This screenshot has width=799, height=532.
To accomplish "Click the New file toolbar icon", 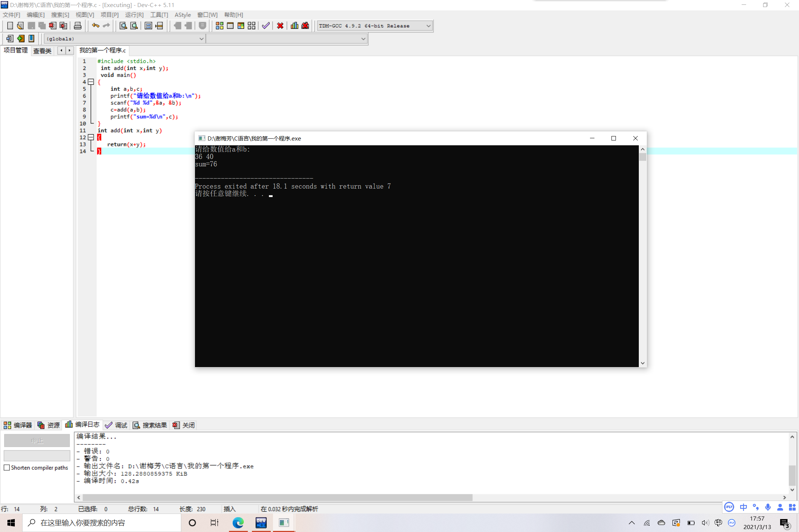I will (10, 26).
